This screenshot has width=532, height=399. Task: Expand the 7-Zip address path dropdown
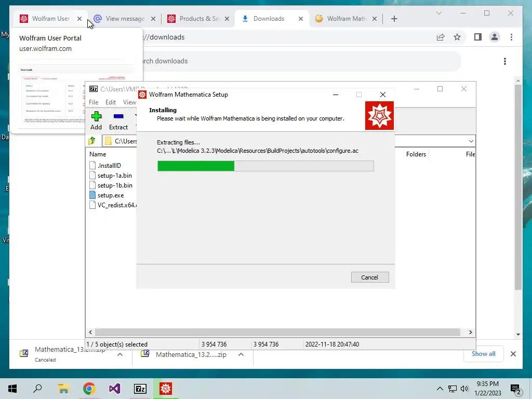(x=471, y=141)
